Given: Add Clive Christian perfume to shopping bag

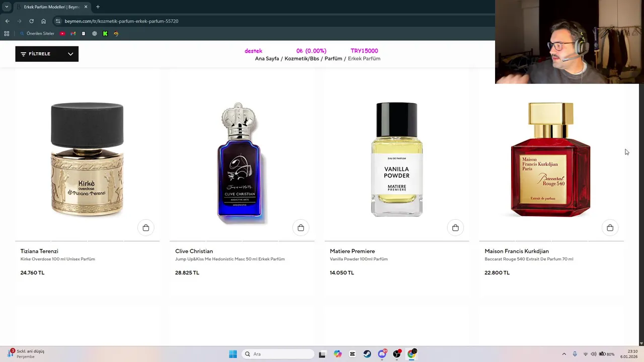Looking at the screenshot, I should point(301,228).
